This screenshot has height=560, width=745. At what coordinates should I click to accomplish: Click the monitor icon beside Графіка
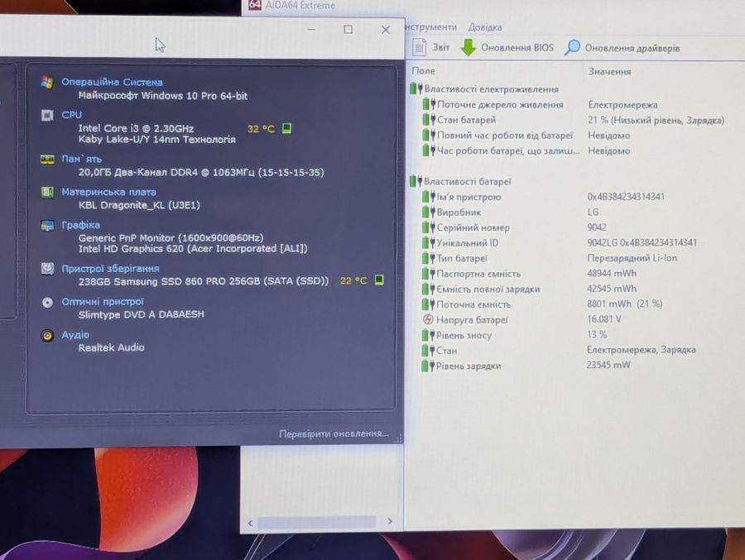tap(47, 225)
